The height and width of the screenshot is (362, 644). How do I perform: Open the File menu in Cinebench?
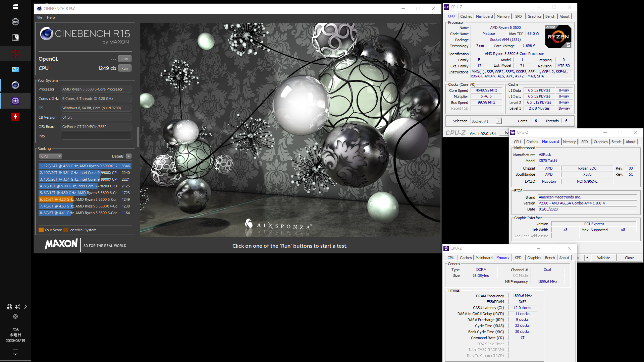coord(39,17)
